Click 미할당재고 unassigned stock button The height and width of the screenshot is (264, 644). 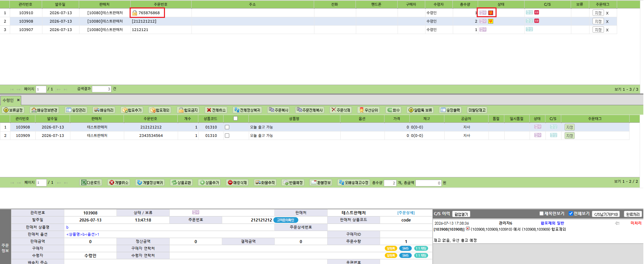(x=477, y=110)
